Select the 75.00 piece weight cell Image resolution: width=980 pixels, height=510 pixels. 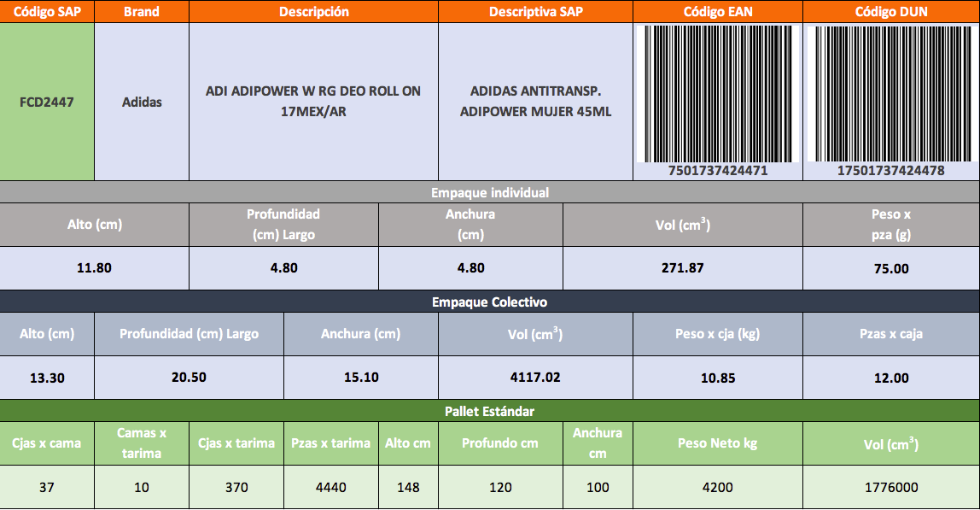[890, 268]
